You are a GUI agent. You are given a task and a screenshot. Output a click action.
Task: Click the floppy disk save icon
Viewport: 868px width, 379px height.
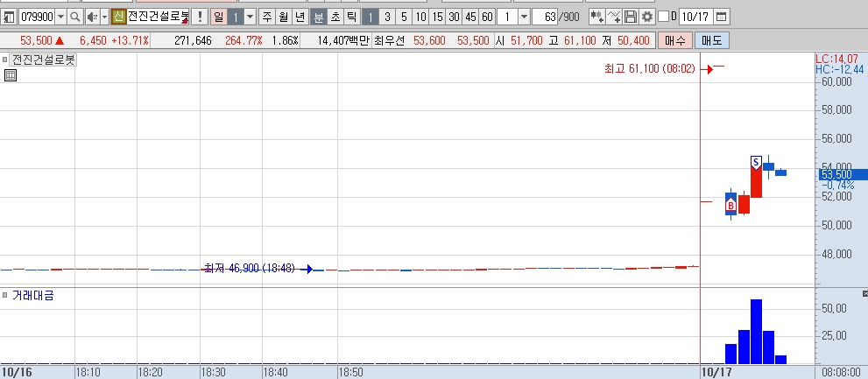[630, 17]
